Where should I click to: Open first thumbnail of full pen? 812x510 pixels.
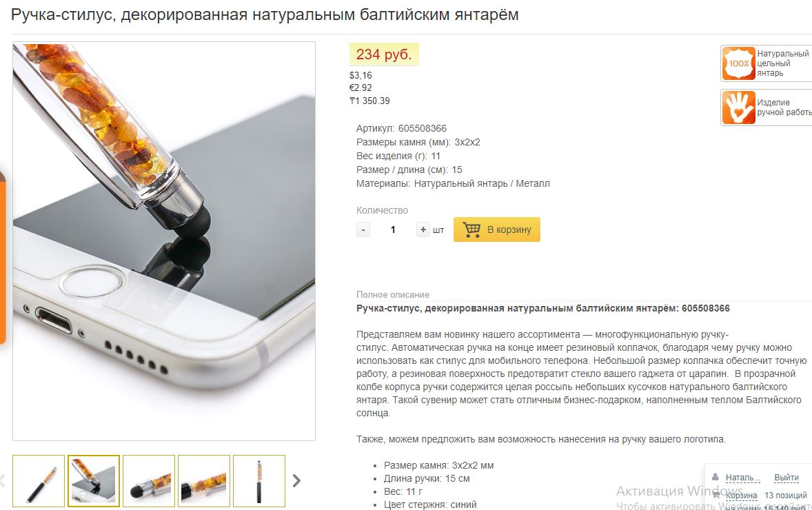point(39,480)
